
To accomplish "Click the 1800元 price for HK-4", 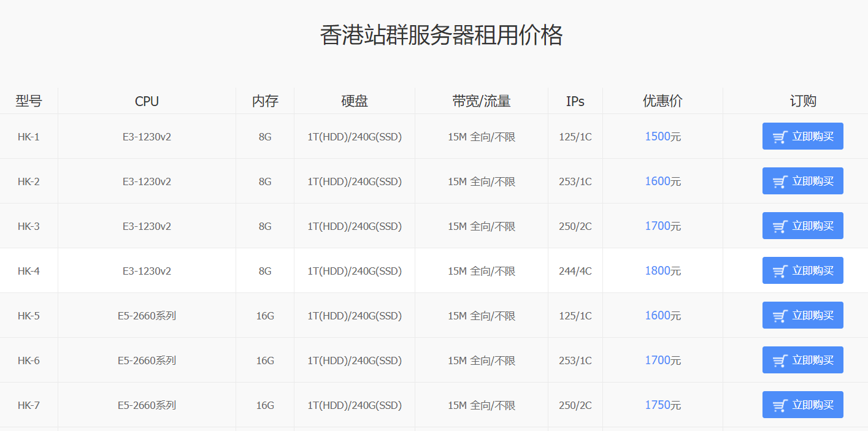I will (x=662, y=270).
